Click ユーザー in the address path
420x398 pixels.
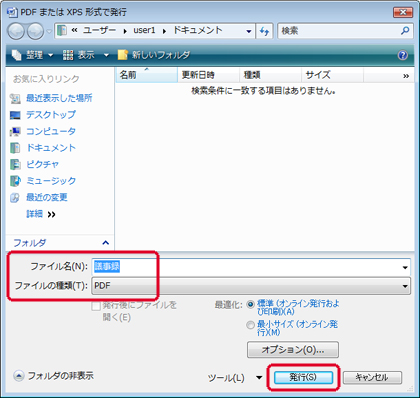point(99,30)
